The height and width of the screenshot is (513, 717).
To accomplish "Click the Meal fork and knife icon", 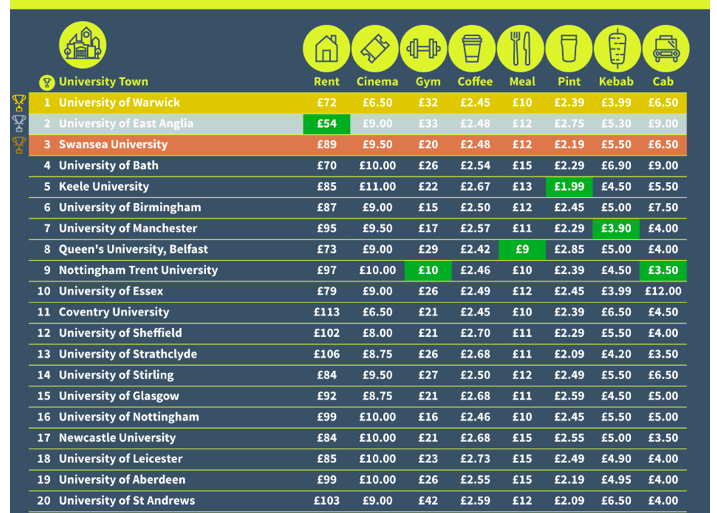I will point(521,48).
